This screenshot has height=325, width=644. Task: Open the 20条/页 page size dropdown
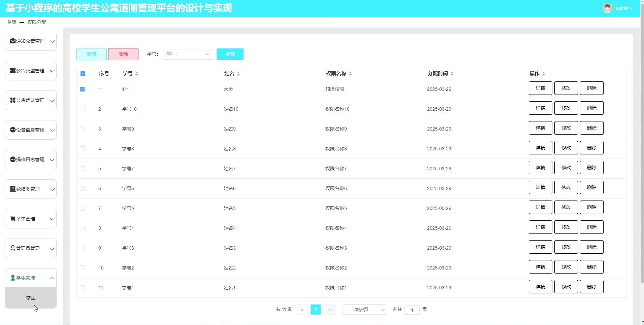coord(364,310)
